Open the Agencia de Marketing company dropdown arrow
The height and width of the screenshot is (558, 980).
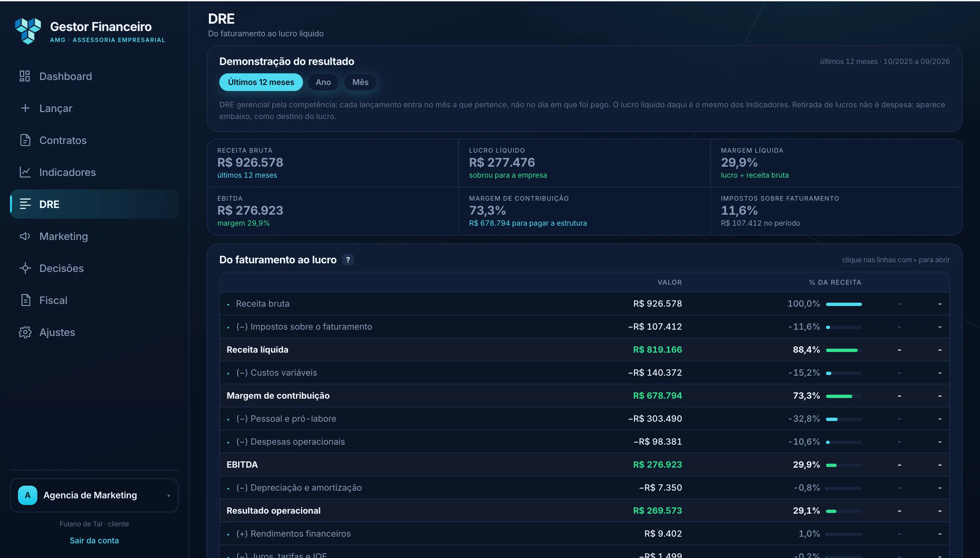click(x=169, y=496)
